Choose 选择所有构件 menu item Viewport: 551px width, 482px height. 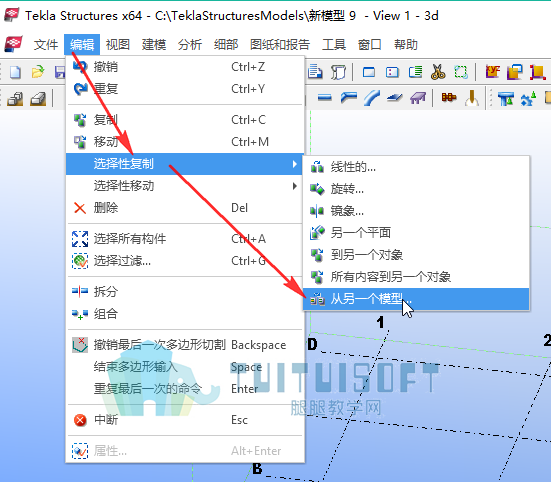185,239
